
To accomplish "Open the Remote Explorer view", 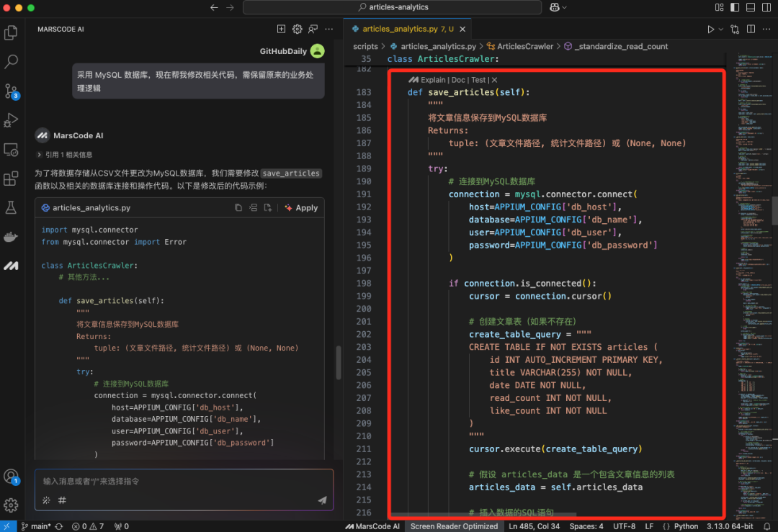I will coord(11,149).
